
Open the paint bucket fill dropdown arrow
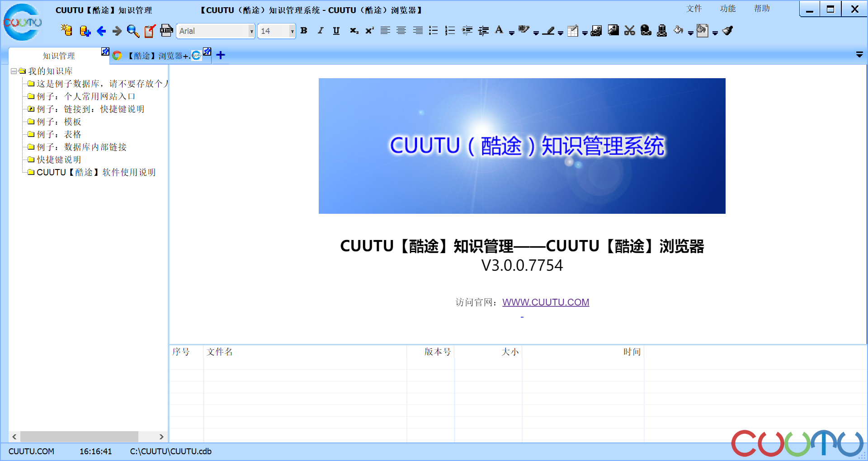690,33
